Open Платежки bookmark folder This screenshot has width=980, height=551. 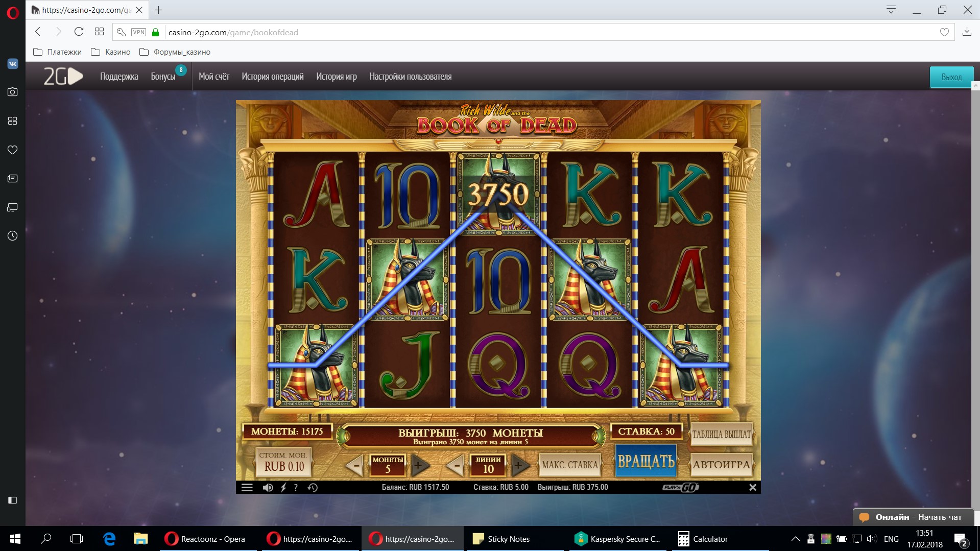tap(57, 52)
